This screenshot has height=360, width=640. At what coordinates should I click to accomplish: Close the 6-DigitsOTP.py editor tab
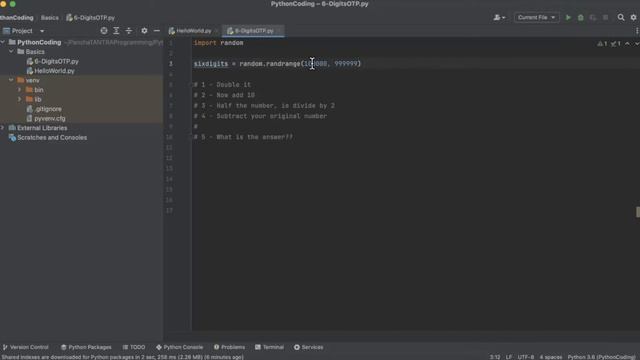click(279, 31)
